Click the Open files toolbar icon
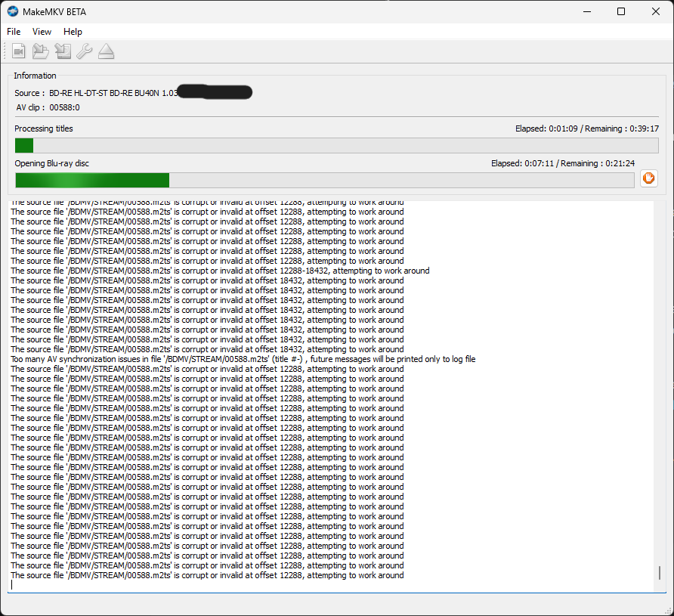Viewport: 674px width, 616px height. pos(19,51)
